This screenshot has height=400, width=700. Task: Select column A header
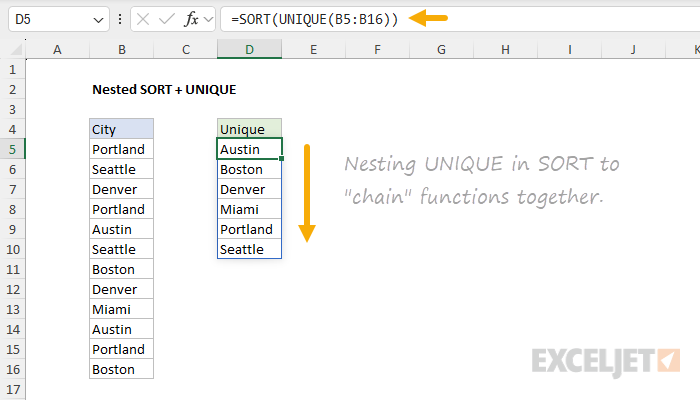pyautogui.click(x=58, y=50)
